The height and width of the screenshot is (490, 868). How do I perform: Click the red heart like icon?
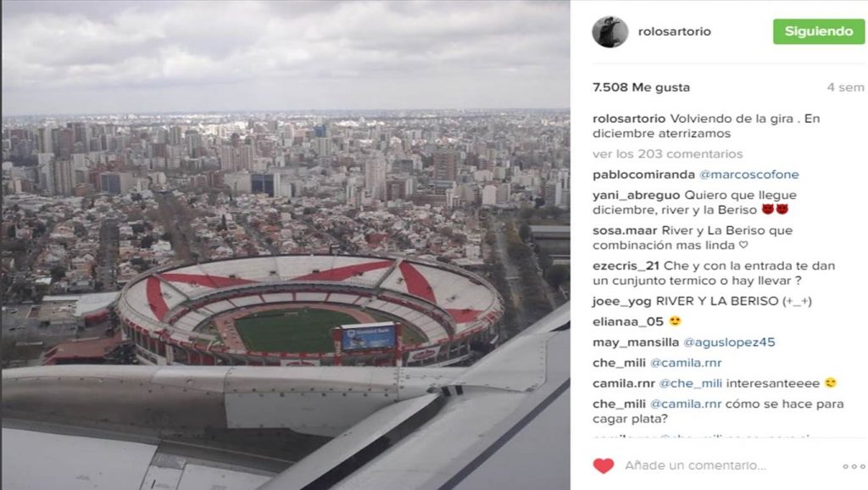pyautogui.click(x=604, y=465)
